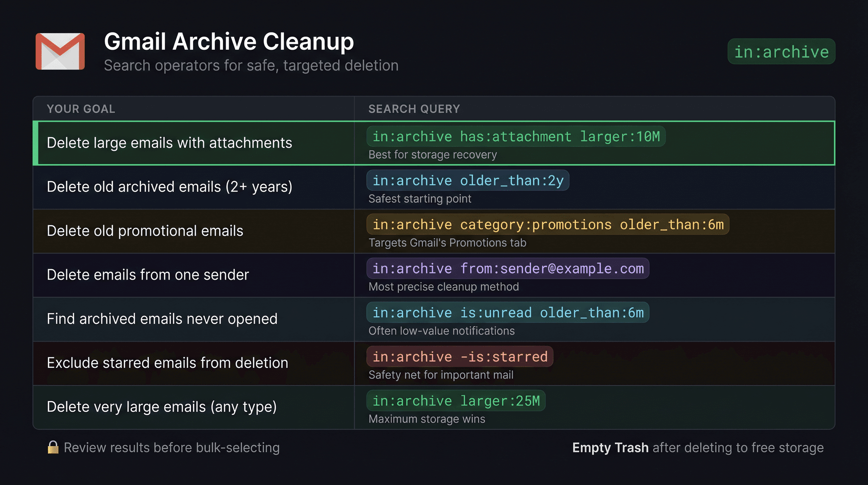The height and width of the screenshot is (485, 868).
Task: Click the Gmail Archive Cleanup title
Action: point(229,41)
